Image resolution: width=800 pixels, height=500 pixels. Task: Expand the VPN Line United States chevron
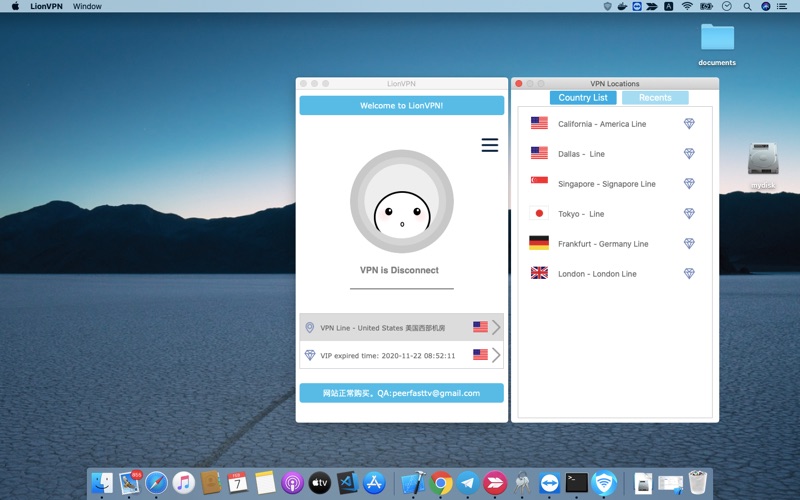tap(496, 327)
